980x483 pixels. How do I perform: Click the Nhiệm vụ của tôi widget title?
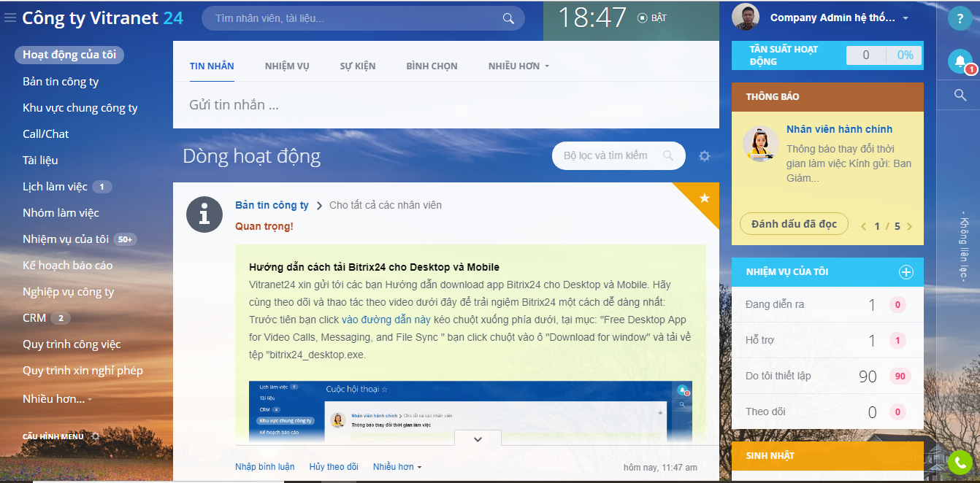click(786, 272)
